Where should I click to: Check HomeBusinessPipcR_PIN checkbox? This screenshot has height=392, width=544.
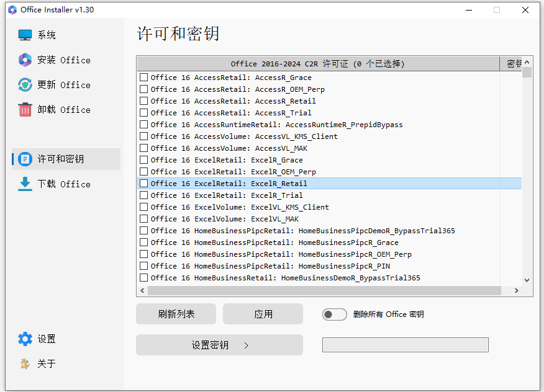[143, 266]
